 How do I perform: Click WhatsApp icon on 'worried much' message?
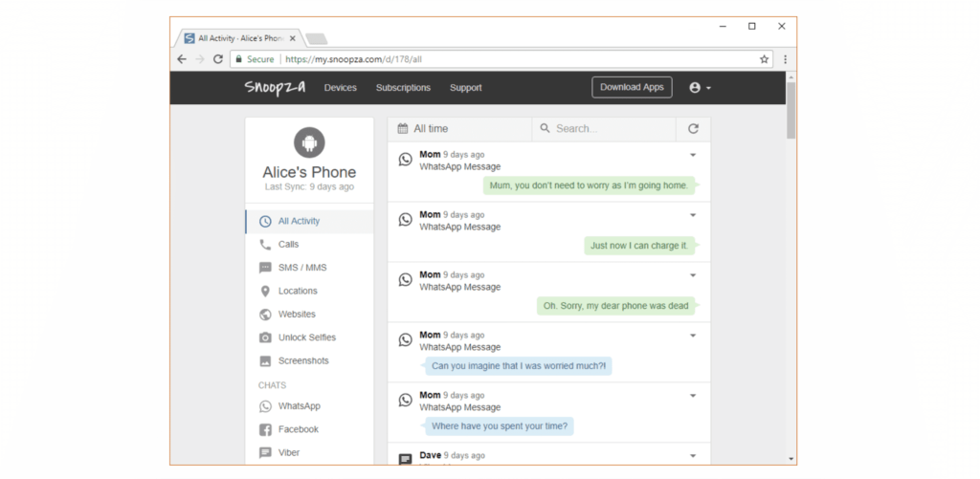[406, 339]
